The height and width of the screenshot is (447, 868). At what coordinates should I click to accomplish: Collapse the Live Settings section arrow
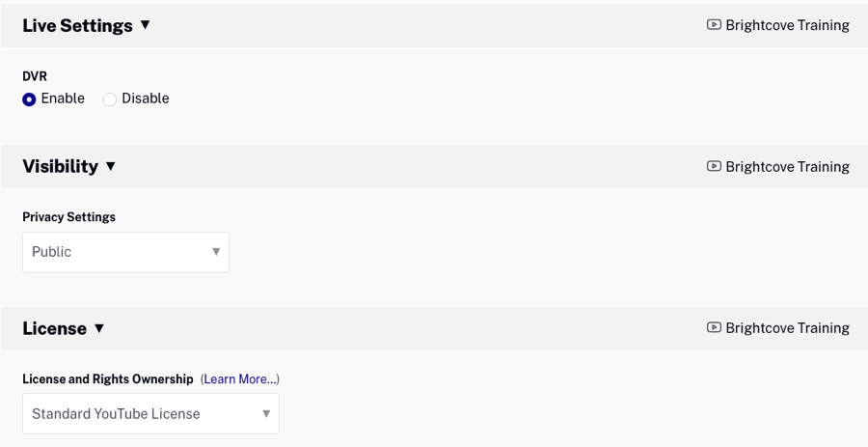pos(146,25)
